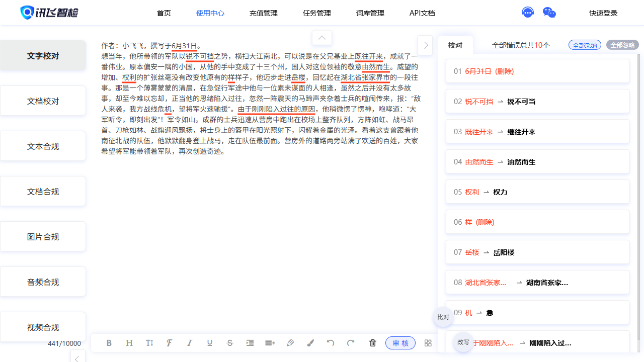This screenshot has width=644, height=362.
Task: Open the 任务管理 menu
Action: pyautogui.click(x=317, y=13)
